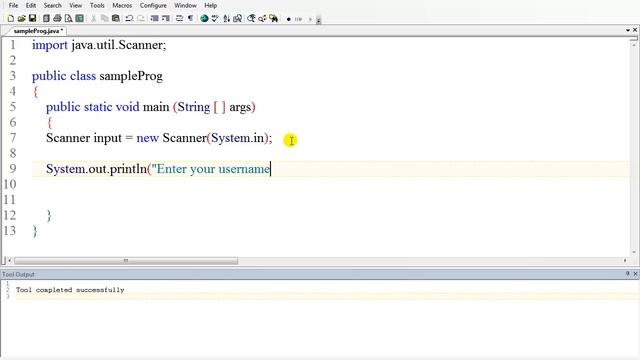Click the Open file folder icon
The image size is (640, 360).
coord(21,18)
